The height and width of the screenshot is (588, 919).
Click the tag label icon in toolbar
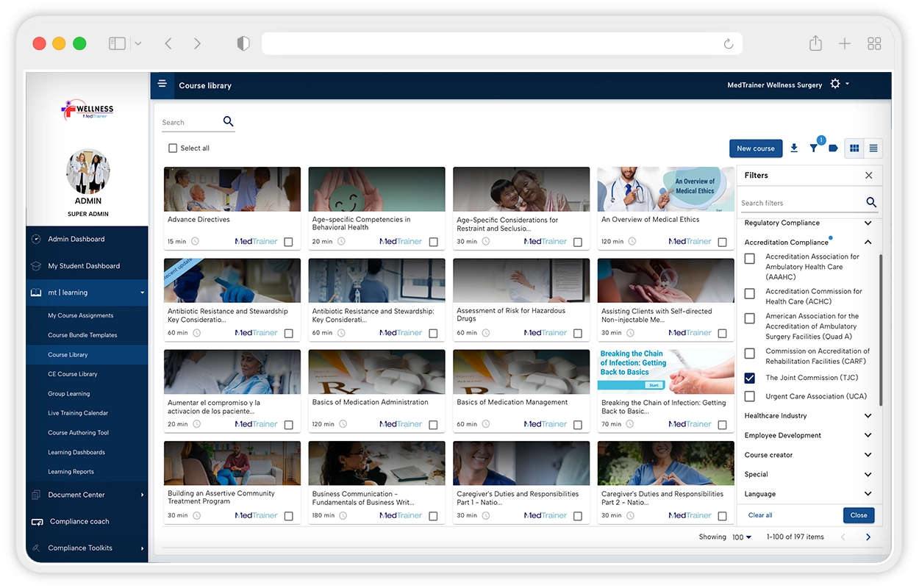pyautogui.click(x=833, y=148)
